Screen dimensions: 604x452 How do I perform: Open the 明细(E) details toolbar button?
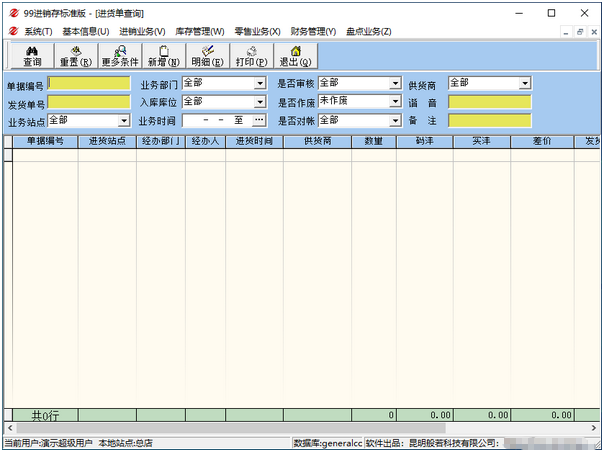(x=208, y=56)
